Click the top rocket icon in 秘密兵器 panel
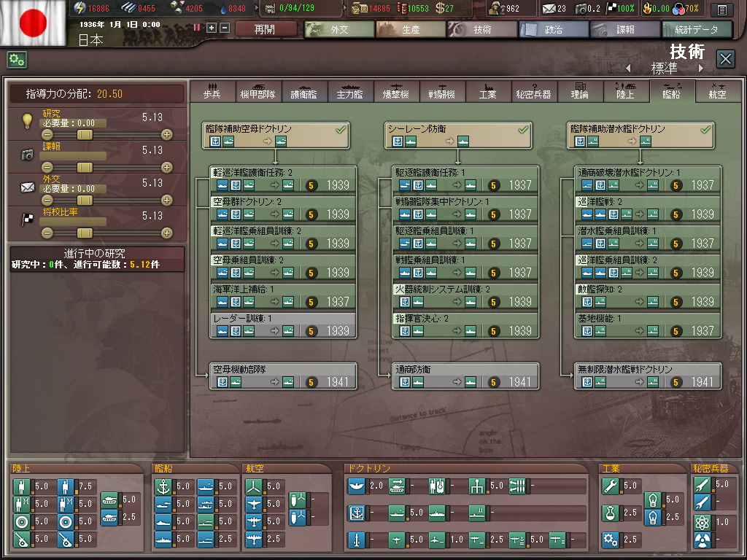The image size is (747, 560). [703, 485]
